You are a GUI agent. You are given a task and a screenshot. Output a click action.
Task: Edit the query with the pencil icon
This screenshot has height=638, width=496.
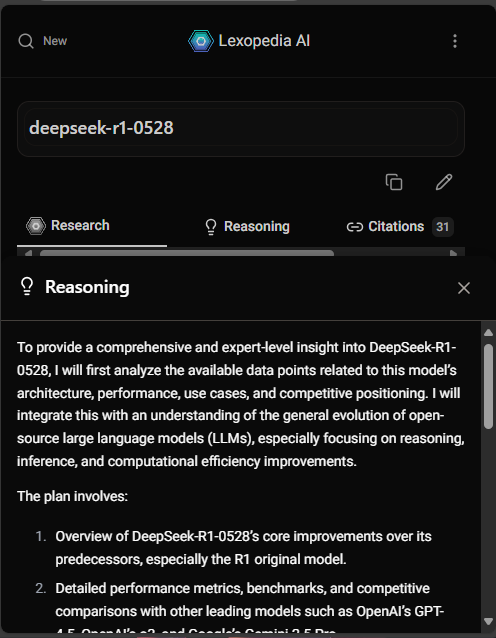point(444,182)
